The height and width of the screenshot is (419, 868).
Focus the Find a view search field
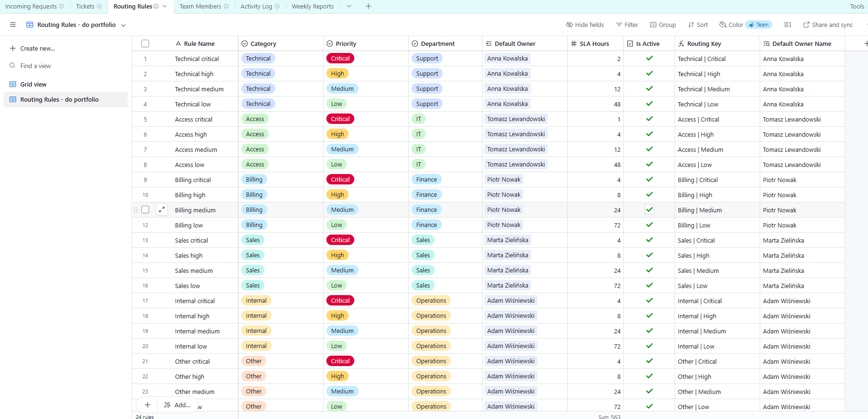35,66
